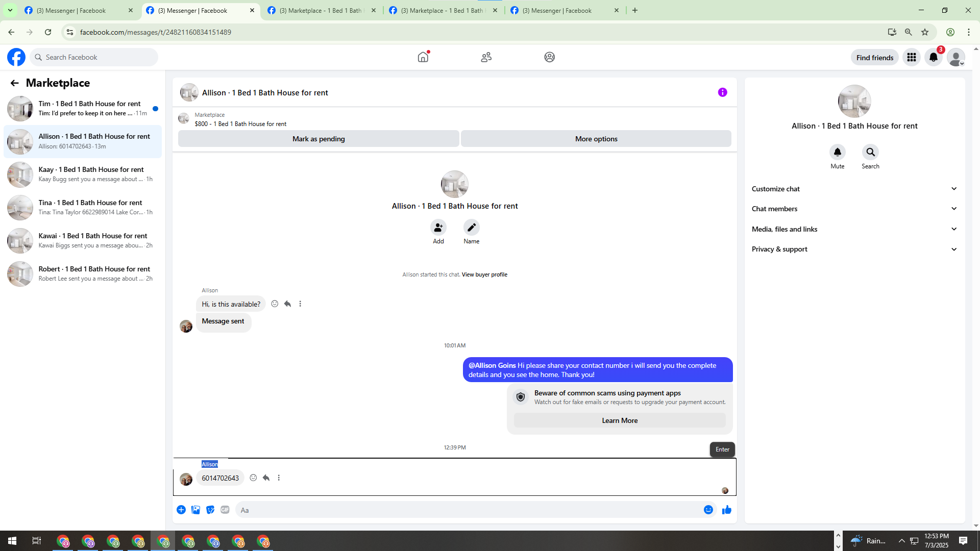Mute this Allison conversation
This screenshot has width=980, height=551.
coord(837,152)
